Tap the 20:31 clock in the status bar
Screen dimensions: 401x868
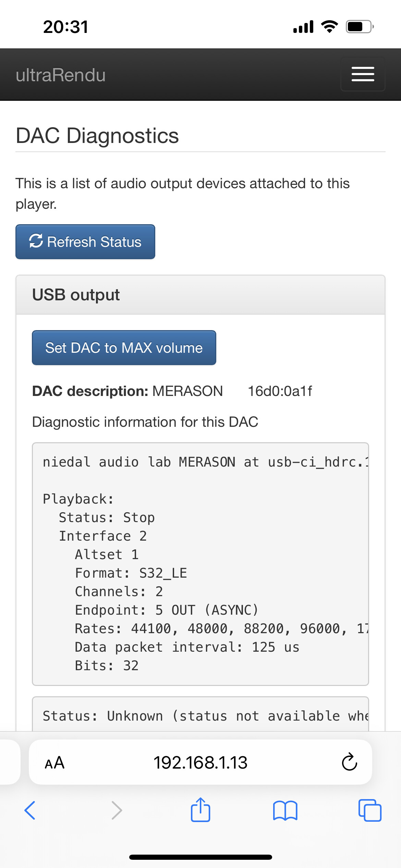66,27
